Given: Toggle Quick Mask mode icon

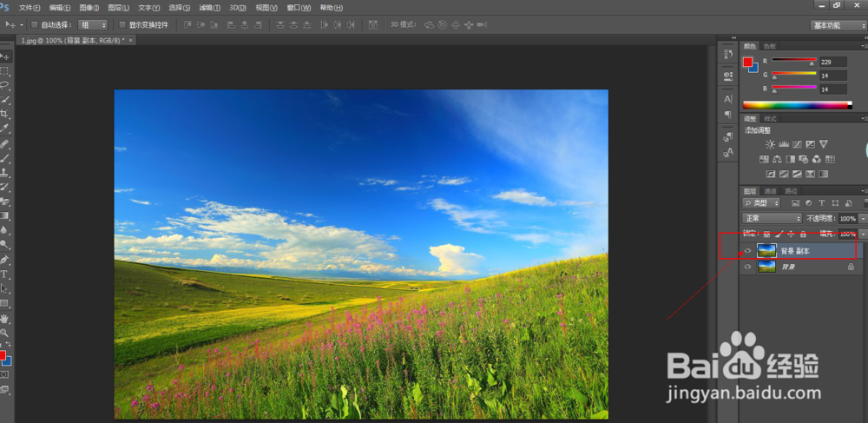Looking at the screenshot, I should click(x=4, y=375).
